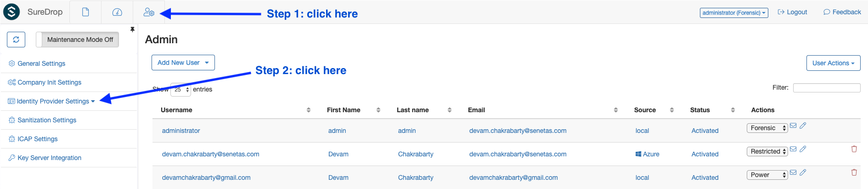The width and height of the screenshot is (868, 189).
Task: Toggle the Maintenance Mode Off switch
Action: click(77, 40)
